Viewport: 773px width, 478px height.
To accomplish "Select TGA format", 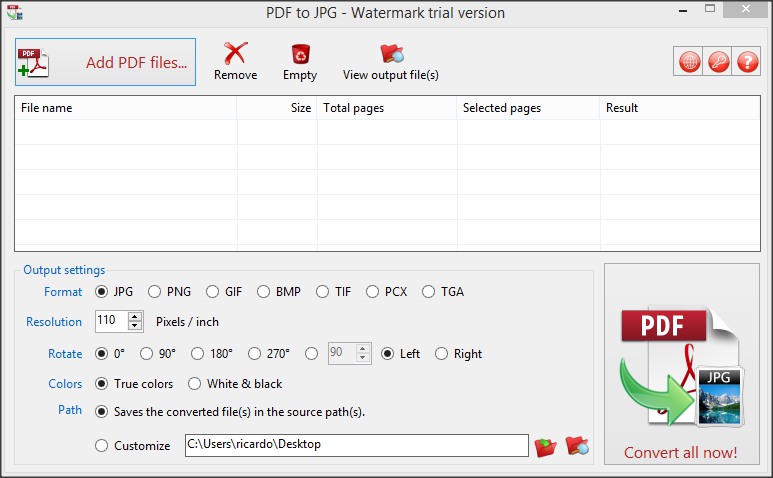I will pos(428,292).
